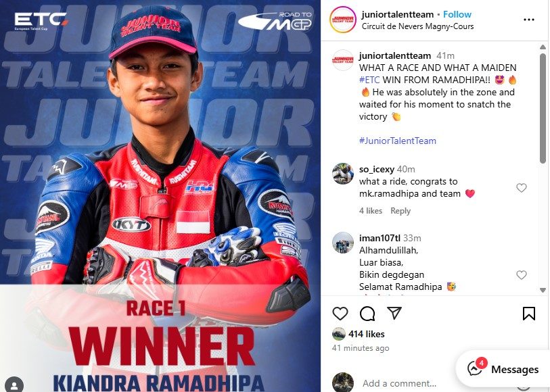The width and height of the screenshot is (550, 392).
Task: Open comments via the speech bubble icon
Action: pos(367,314)
